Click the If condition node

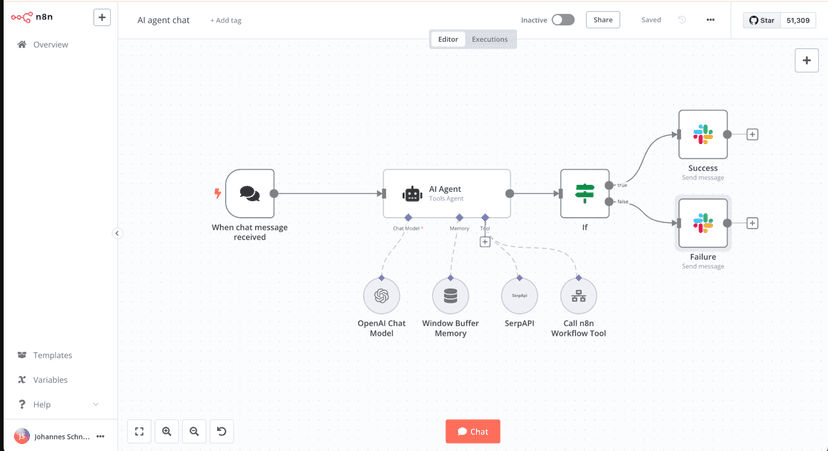(585, 193)
